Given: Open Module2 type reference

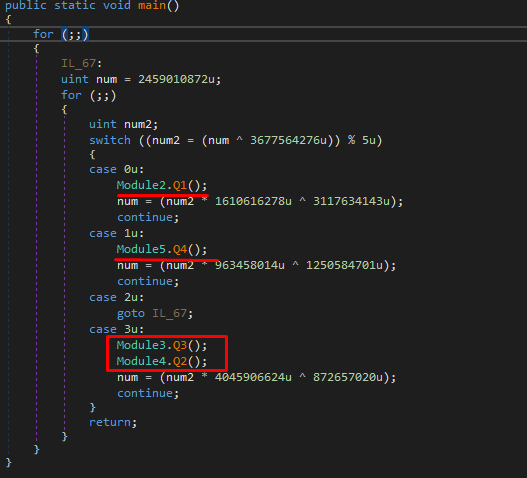Looking at the screenshot, I should (x=141, y=185).
